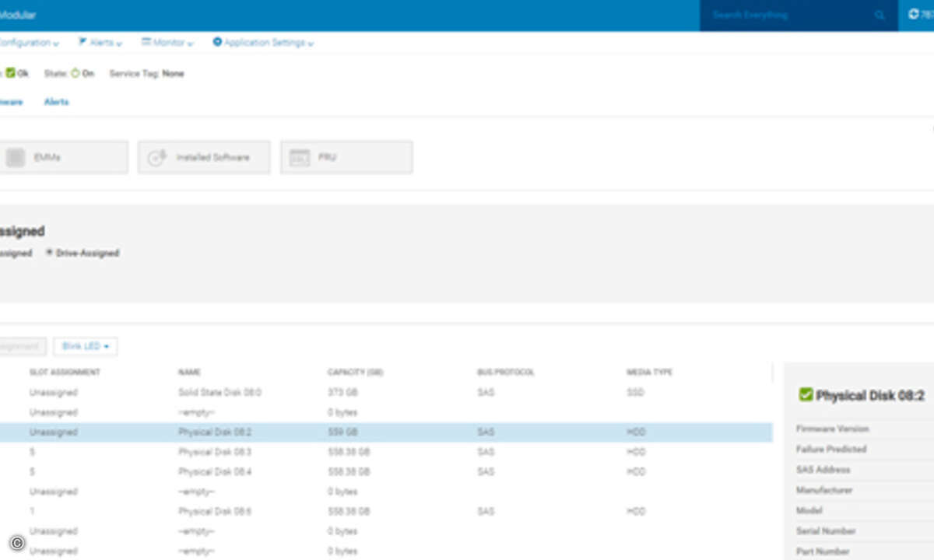The height and width of the screenshot is (560, 934).
Task: Open the EMMs tile
Action: coord(64,157)
